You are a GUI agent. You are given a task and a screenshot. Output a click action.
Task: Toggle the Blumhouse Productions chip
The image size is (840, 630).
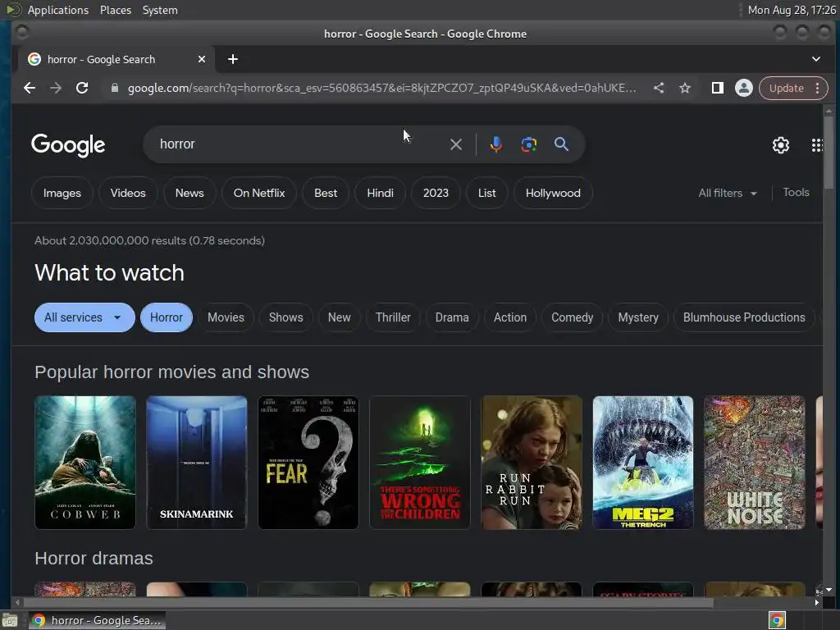[743, 317]
